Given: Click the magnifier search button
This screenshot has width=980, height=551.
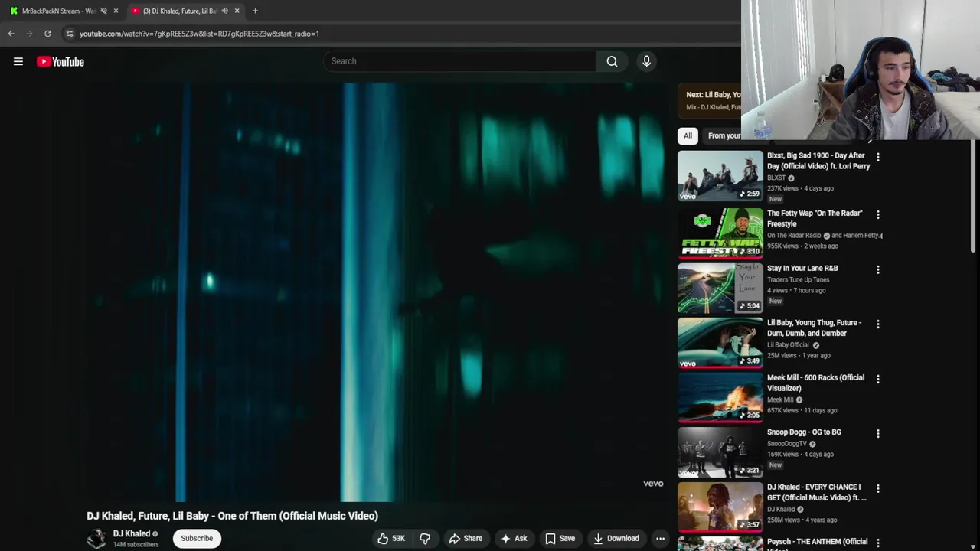Looking at the screenshot, I should (612, 61).
